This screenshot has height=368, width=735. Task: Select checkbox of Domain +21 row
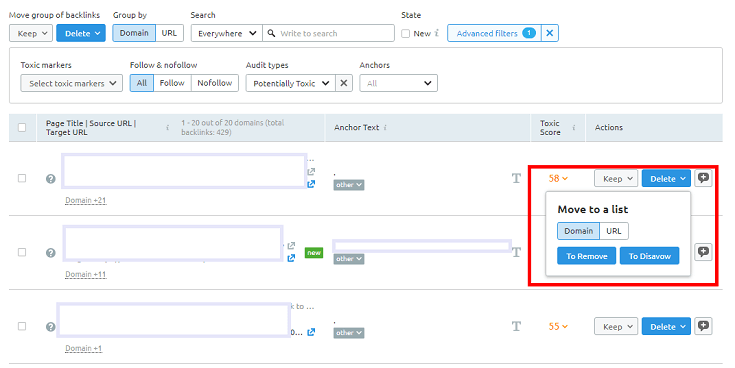pyautogui.click(x=22, y=178)
